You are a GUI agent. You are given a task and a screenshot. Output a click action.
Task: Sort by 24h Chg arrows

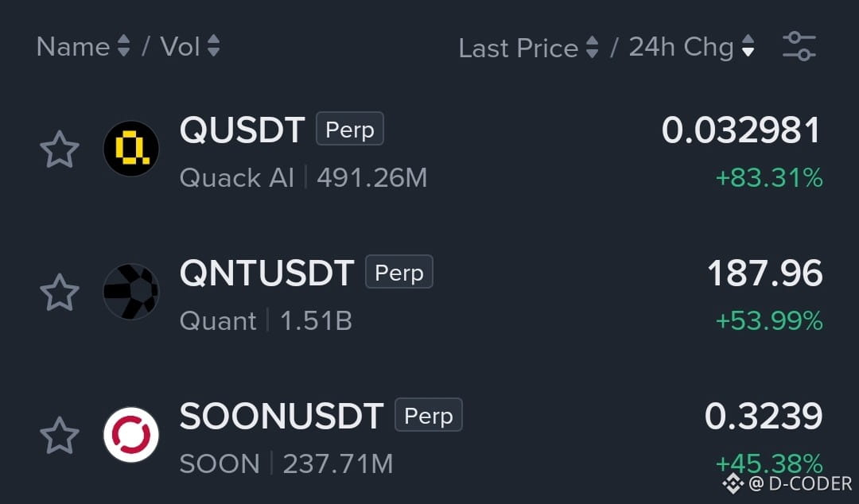pos(748,46)
